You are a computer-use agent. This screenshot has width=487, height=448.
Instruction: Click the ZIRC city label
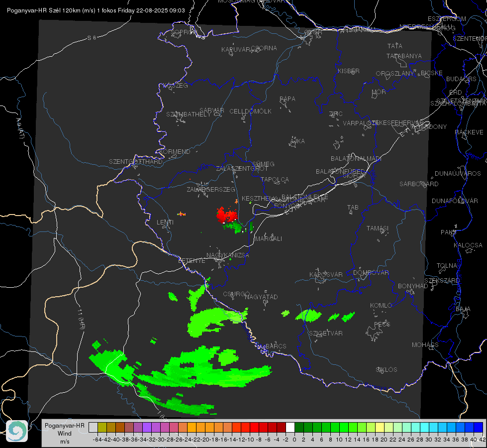[336, 114]
